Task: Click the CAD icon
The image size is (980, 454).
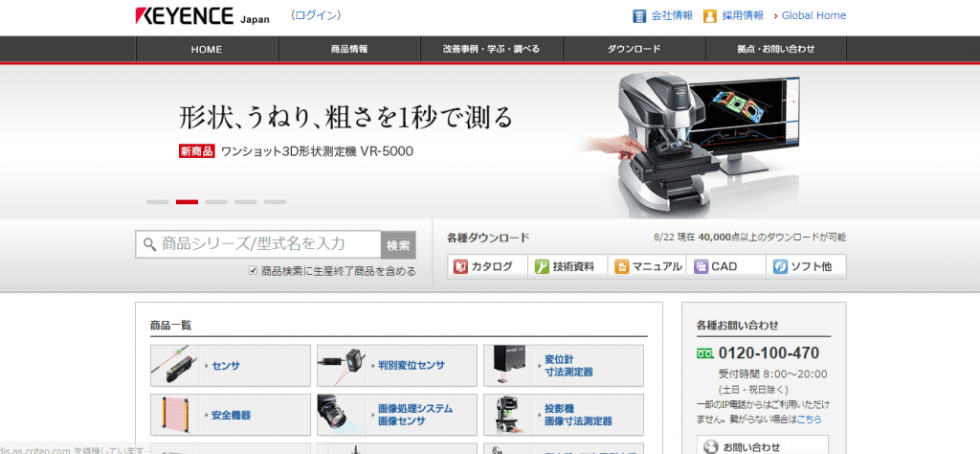Action: [x=701, y=267]
